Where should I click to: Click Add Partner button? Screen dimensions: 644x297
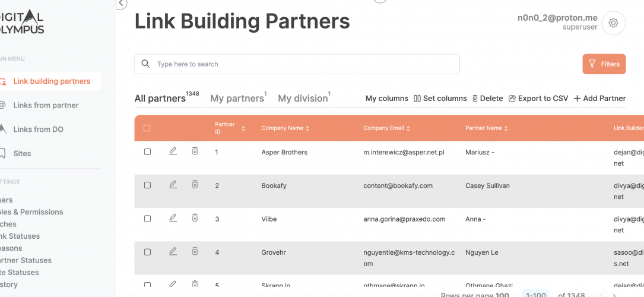click(599, 99)
